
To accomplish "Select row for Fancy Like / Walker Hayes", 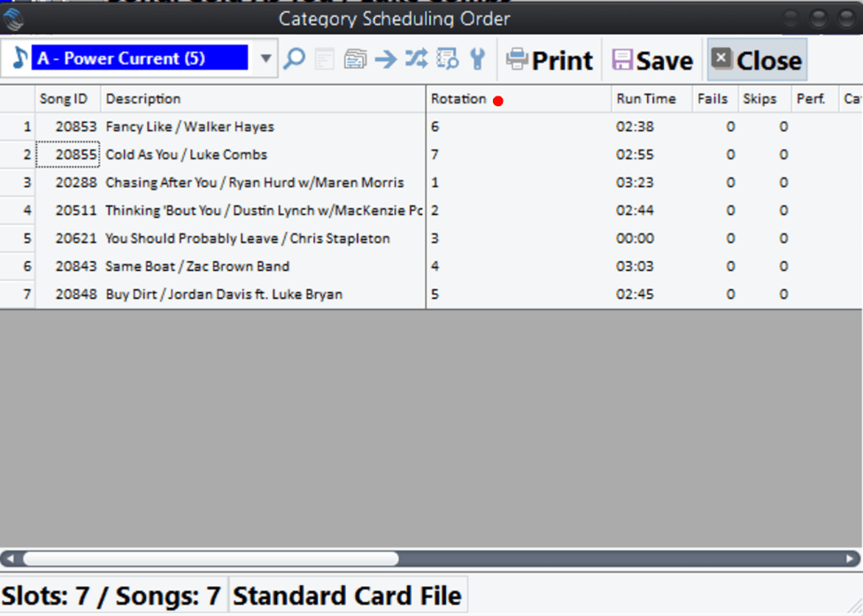I will coord(189,127).
